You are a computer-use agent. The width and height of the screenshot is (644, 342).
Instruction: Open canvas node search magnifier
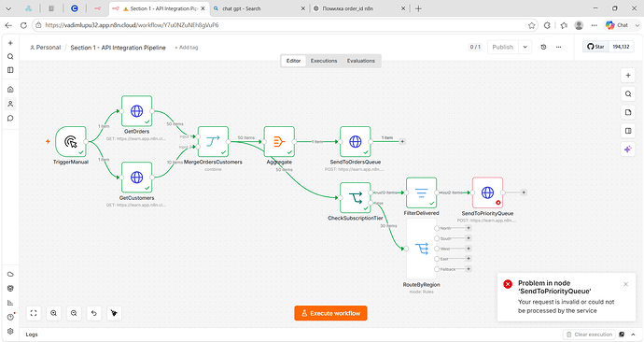[x=628, y=93]
